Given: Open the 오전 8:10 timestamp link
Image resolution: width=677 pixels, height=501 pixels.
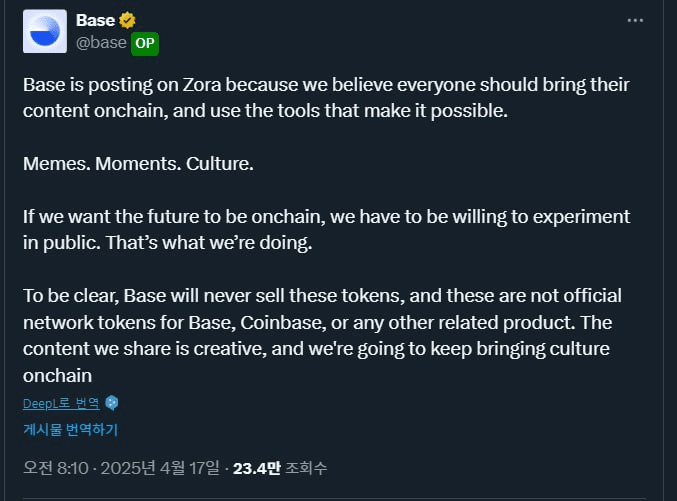Looking at the screenshot, I should (56, 468).
